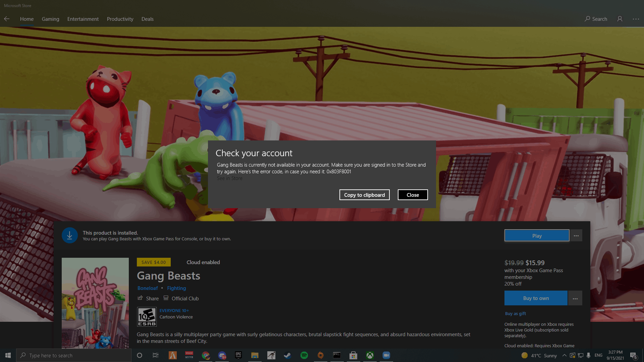
Task: Click the Boneloaf developer link
Action: pos(147,288)
